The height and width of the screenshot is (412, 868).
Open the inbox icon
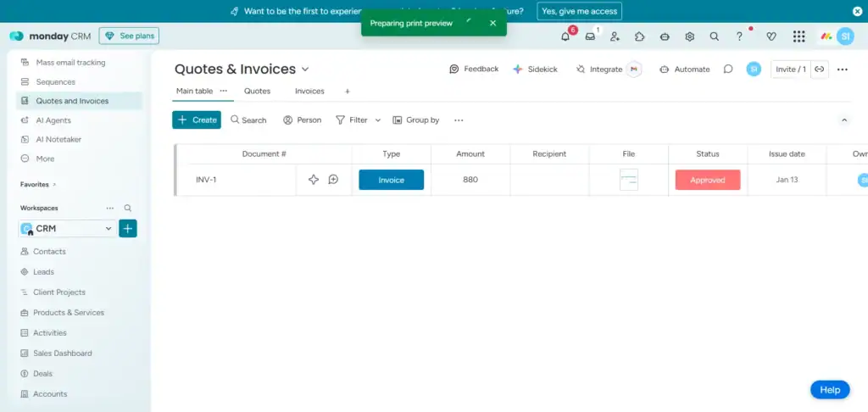tap(590, 36)
